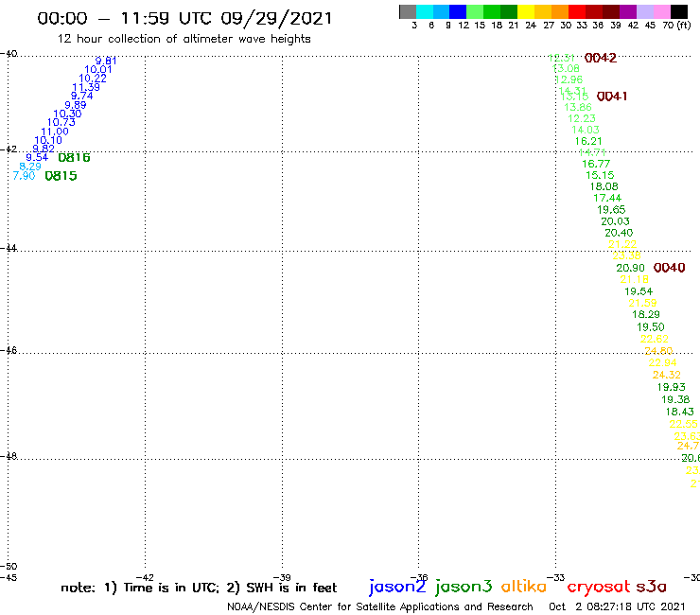This screenshot has height=615, width=700.
Task: Select the green "jason3" legend label
Action: click(x=463, y=587)
